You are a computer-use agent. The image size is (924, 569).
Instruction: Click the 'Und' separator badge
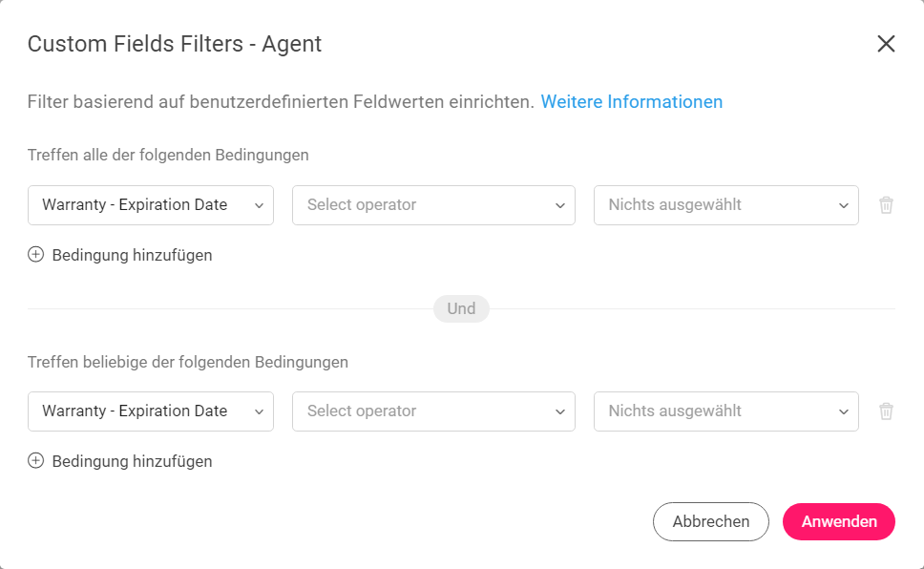461,308
